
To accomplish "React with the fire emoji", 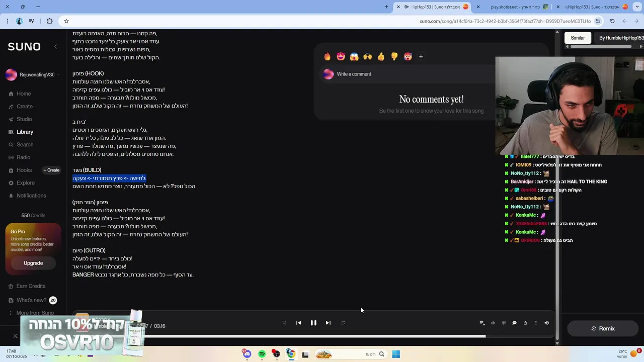I will [328, 56].
